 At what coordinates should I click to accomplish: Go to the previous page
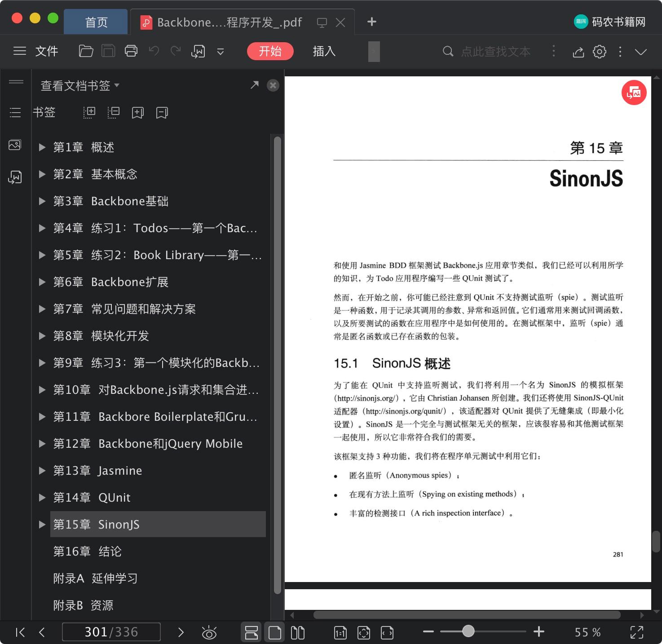[42, 632]
